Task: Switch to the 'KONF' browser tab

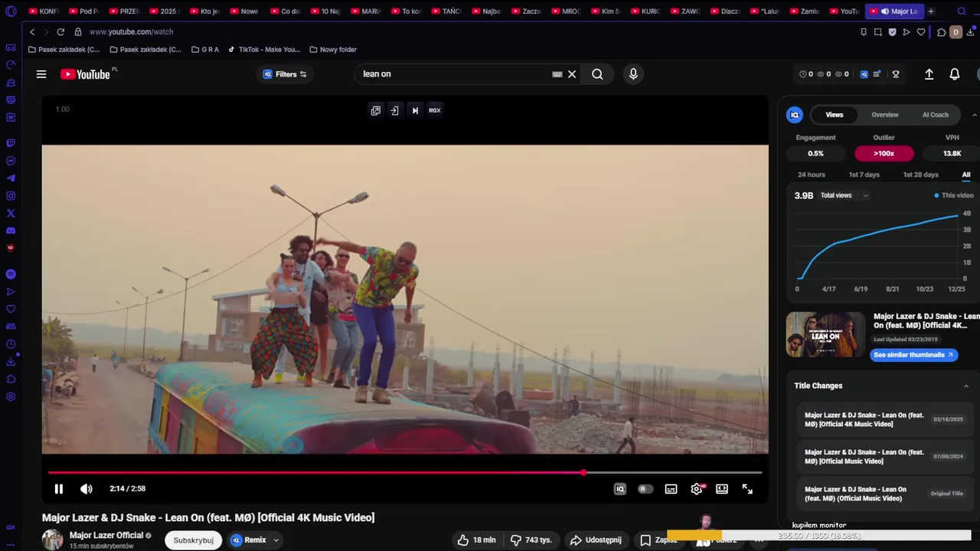Action: tap(44, 11)
